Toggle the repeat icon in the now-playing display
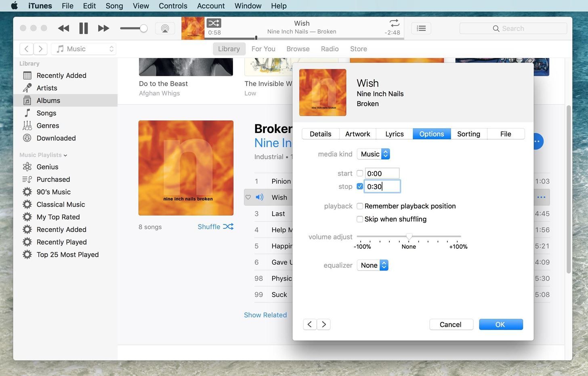The width and height of the screenshot is (588, 376). point(394,23)
